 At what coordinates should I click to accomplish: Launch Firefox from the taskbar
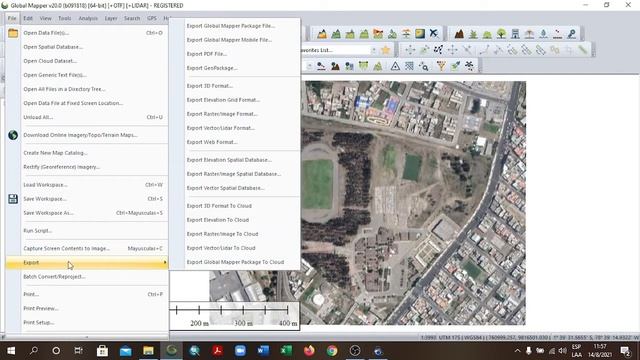309,351
